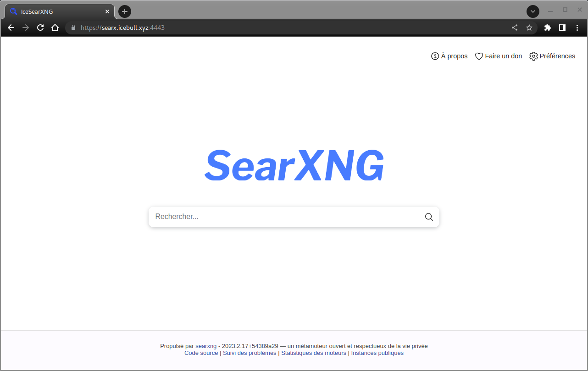Viewport: 588px width, 371px height.
Task: Toggle the browser side panel
Action: pyautogui.click(x=562, y=28)
